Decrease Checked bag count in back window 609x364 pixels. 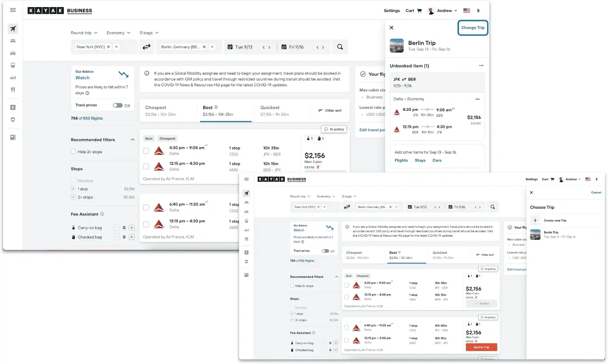pos(116,237)
